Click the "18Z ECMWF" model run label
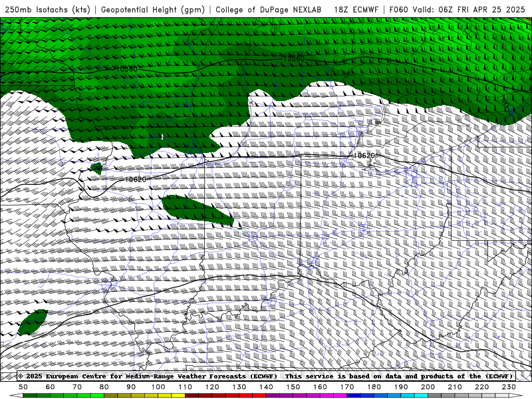Image resolution: width=532 pixels, height=399 pixels. pyautogui.click(x=356, y=9)
